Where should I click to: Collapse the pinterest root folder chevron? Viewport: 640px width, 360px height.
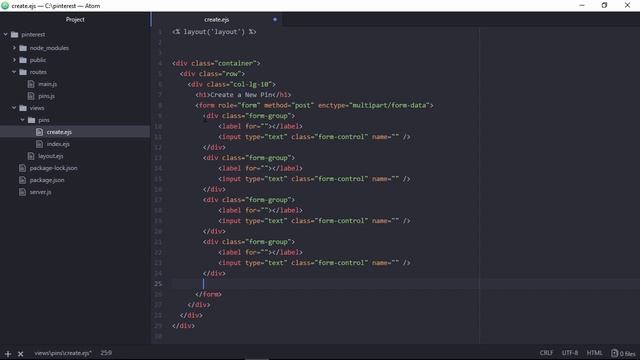(x=6, y=35)
